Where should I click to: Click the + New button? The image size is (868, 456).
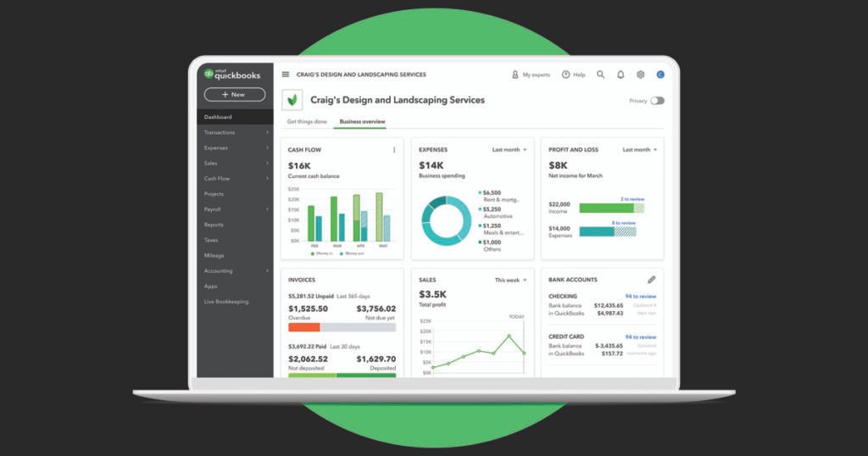[x=235, y=95]
